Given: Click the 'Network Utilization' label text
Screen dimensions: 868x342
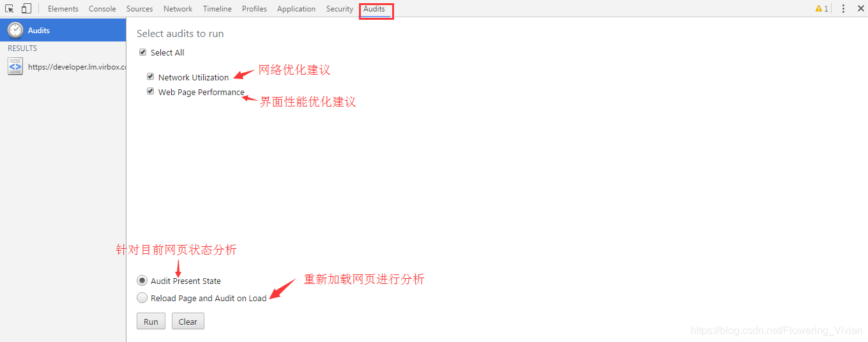Looking at the screenshot, I should point(194,77).
